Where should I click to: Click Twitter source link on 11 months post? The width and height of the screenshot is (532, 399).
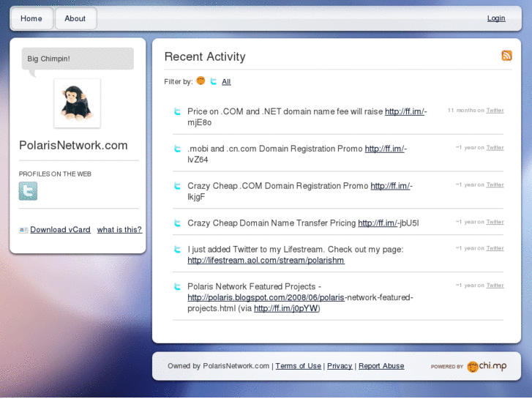point(495,111)
